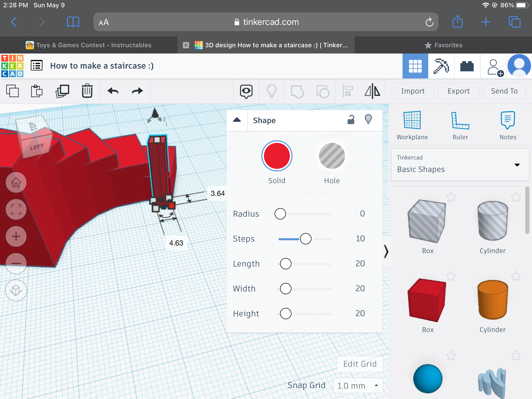Click the Export button
This screenshot has width=532, height=399.
click(458, 91)
